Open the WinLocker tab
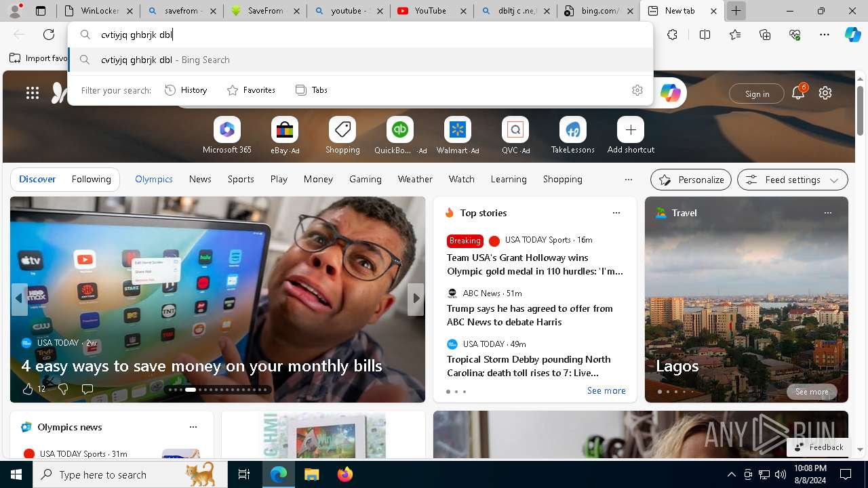 (100, 11)
